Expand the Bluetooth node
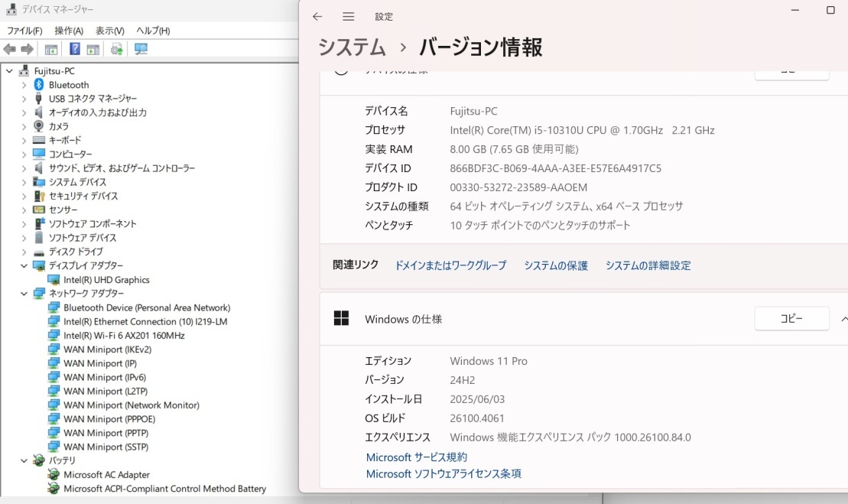The image size is (848, 504). point(24,85)
